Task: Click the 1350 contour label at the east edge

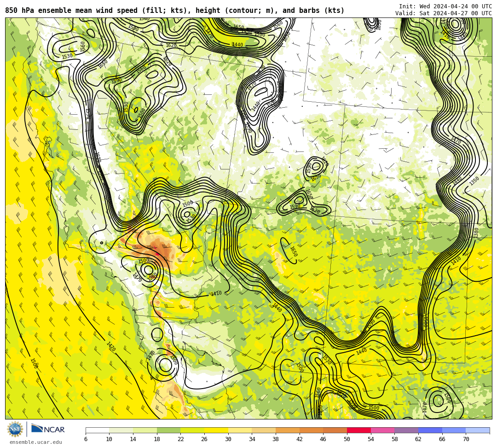Action: [x=474, y=181]
